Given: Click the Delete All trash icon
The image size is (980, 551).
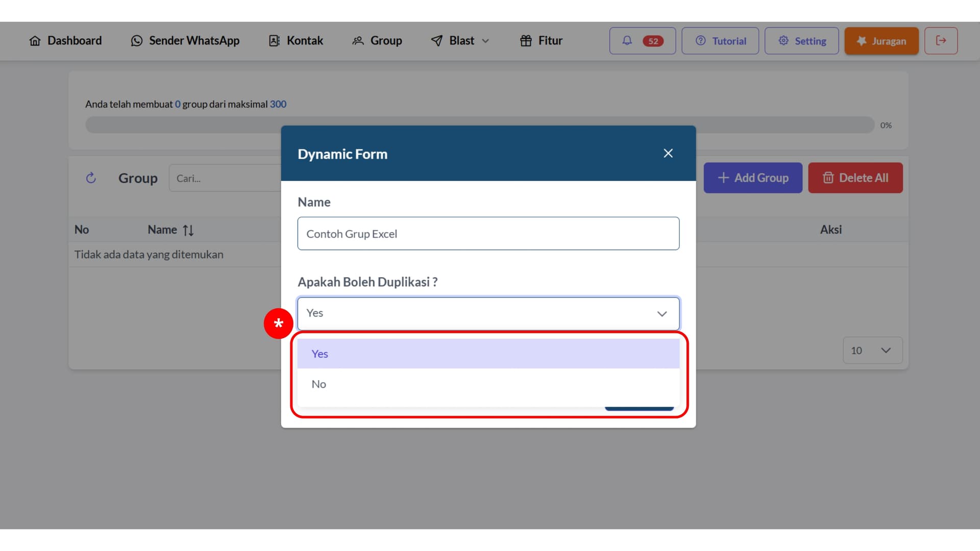Looking at the screenshot, I should (828, 178).
